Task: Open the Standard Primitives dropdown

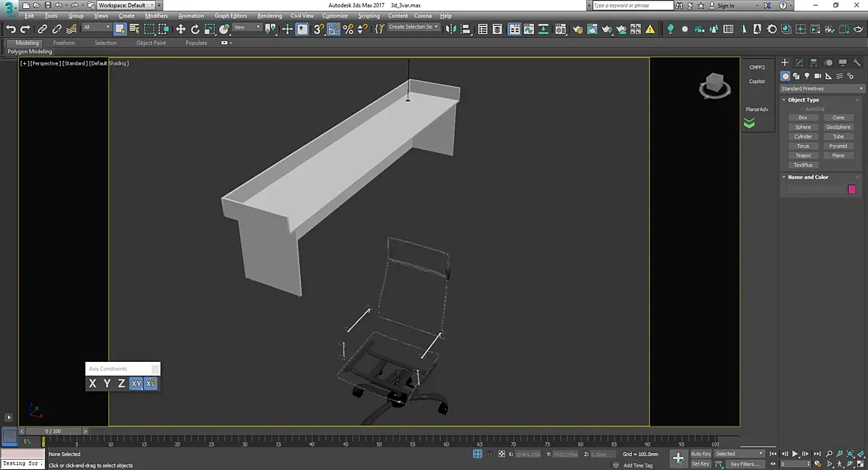Action: pyautogui.click(x=822, y=88)
